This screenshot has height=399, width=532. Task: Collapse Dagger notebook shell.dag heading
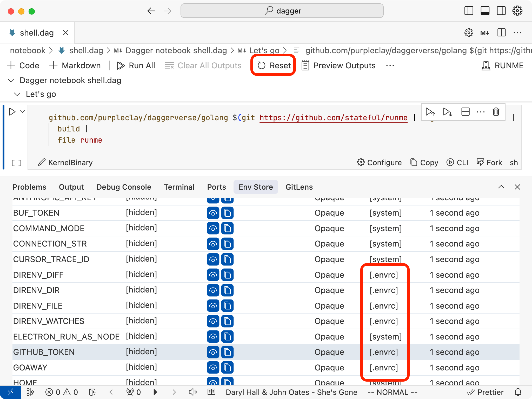point(11,81)
